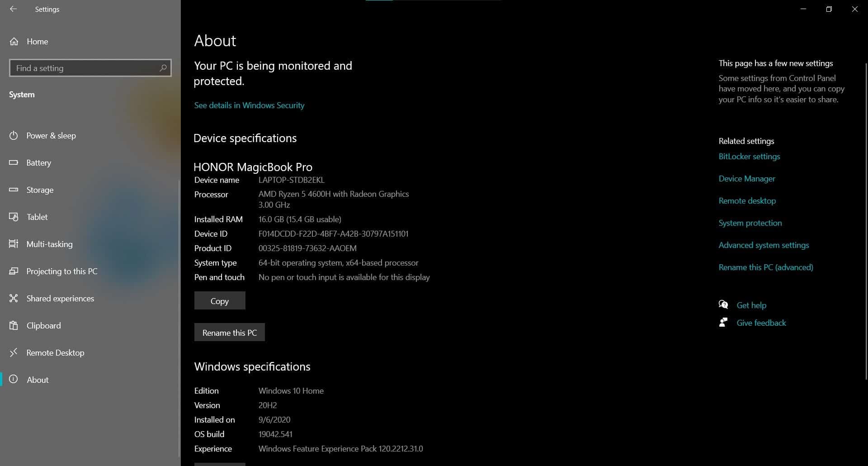Go to Projecting to this PC
The width and height of the screenshot is (868, 466).
tap(62, 271)
